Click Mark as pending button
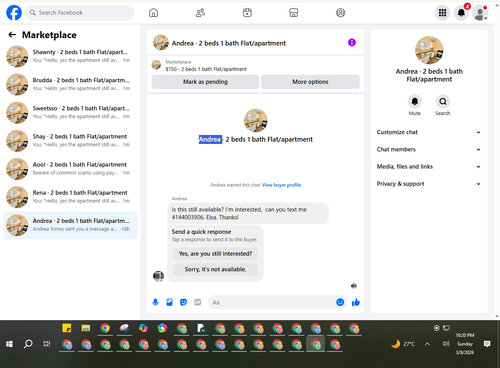Screen dimensions: 500x368 pyautogui.click(x=205, y=82)
